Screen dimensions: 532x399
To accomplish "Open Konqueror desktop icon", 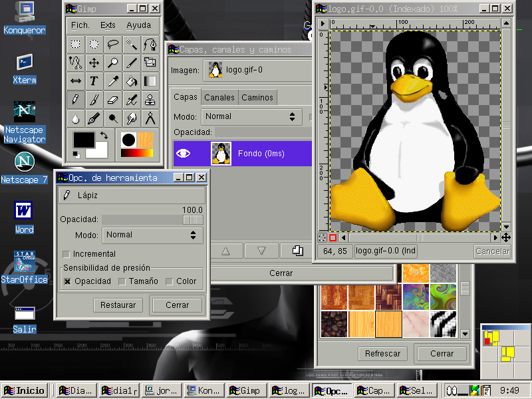I will coord(25,18).
